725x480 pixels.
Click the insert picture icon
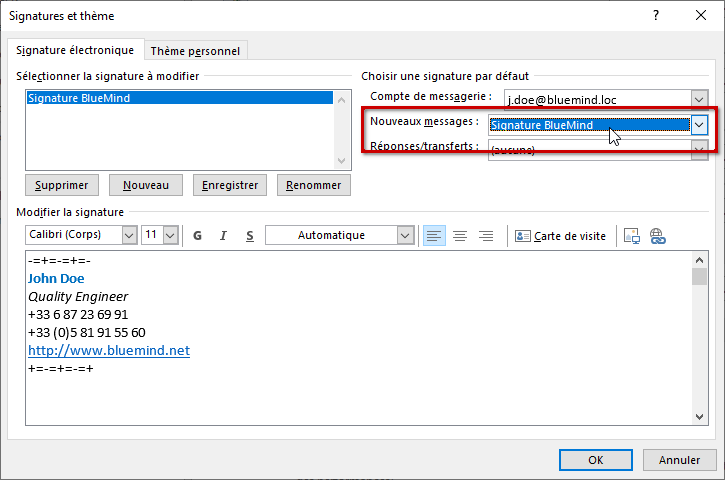click(631, 236)
